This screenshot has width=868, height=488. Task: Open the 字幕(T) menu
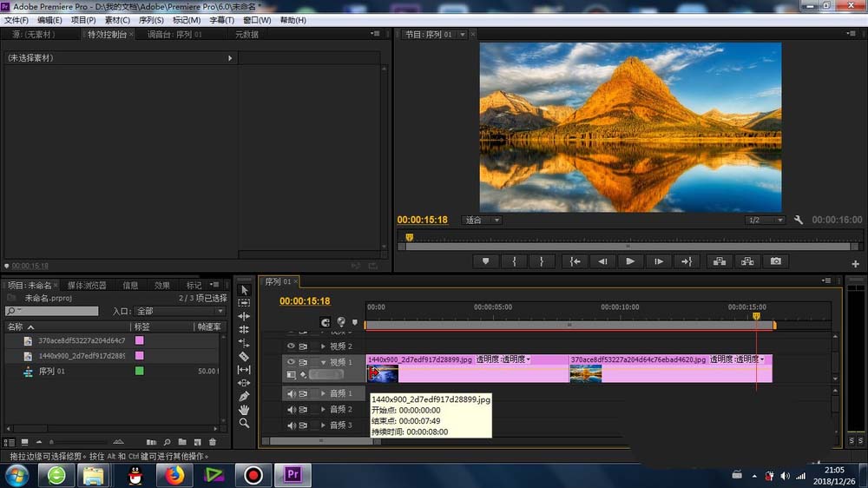(x=221, y=20)
